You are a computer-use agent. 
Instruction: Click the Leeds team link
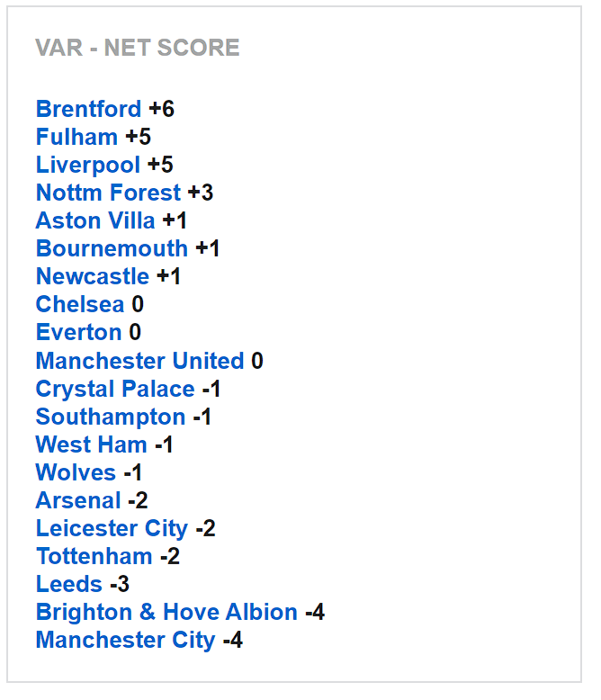(x=69, y=584)
